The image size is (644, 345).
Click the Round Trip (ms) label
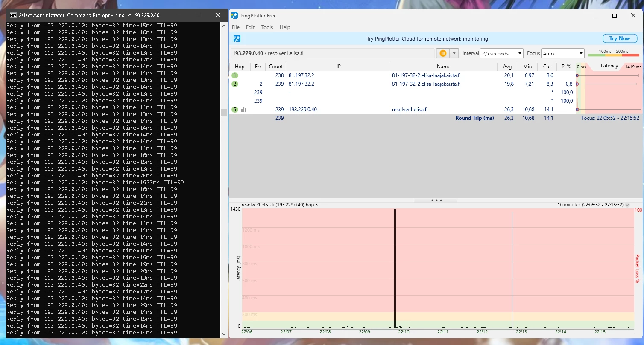pyautogui.click(x=475, y=118)
